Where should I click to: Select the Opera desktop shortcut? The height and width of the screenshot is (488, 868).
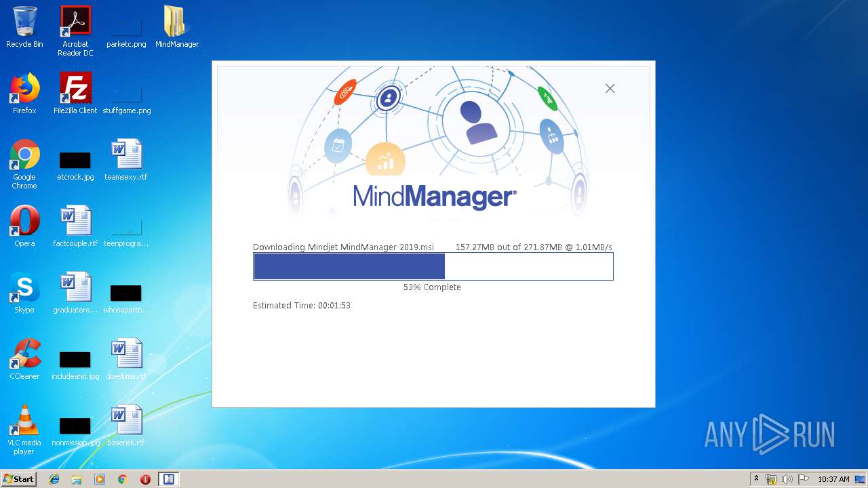(x=24, y=226)
